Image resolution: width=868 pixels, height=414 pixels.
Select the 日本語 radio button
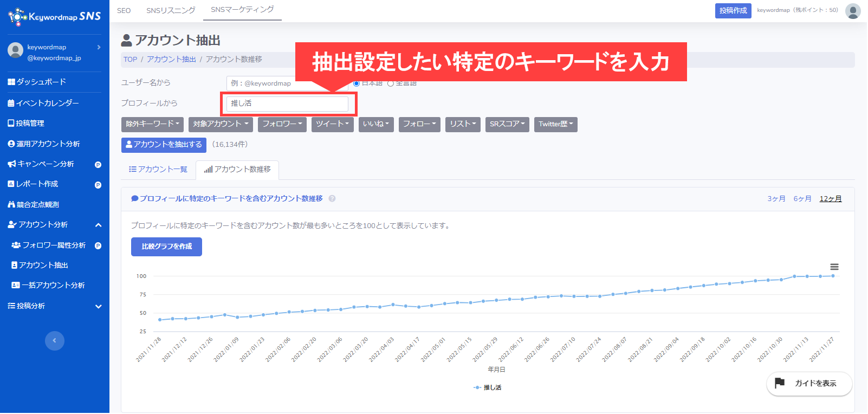pyautogui.click(x=357, y=83)
